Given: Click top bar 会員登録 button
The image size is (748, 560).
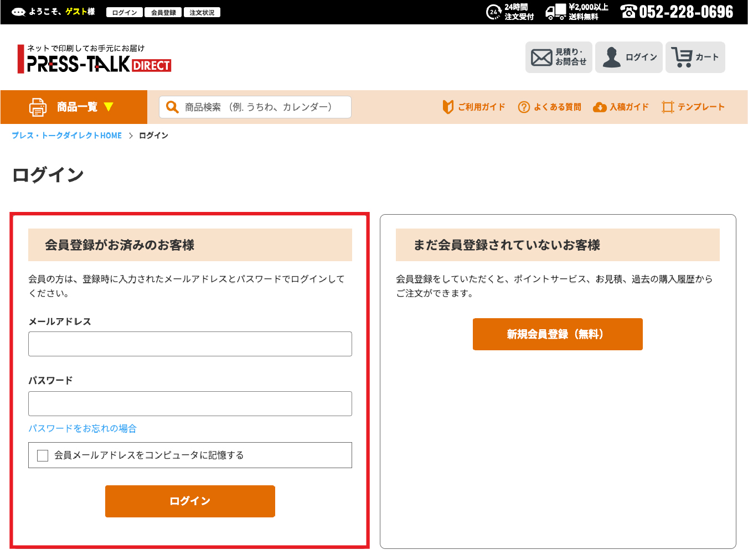Looking at the screenshot, I should tap(163, 12).
